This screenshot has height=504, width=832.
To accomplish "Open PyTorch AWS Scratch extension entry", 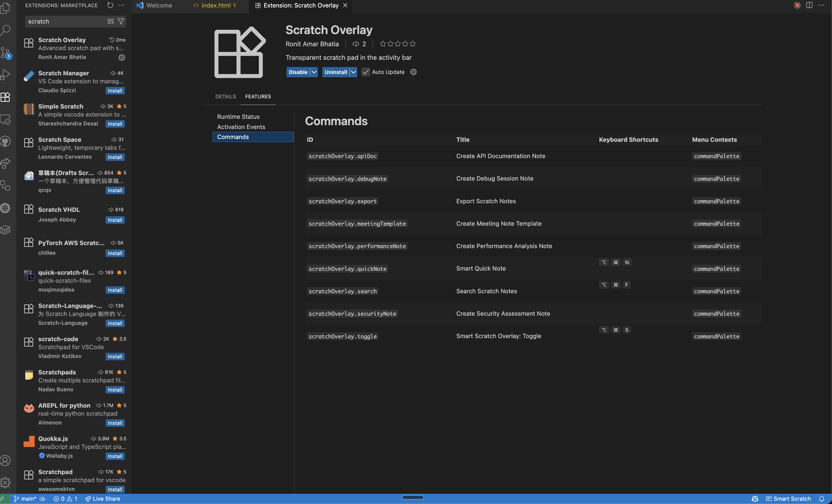I will pos(74,248).
